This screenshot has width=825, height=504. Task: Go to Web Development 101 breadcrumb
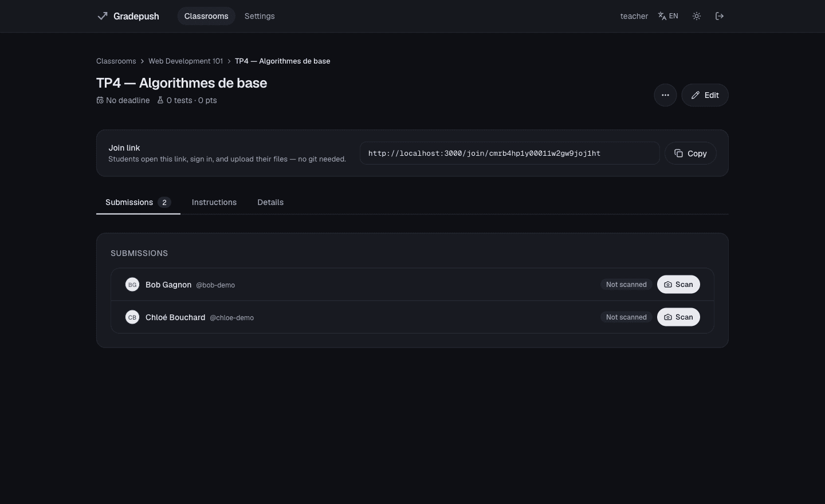point(186,61)
